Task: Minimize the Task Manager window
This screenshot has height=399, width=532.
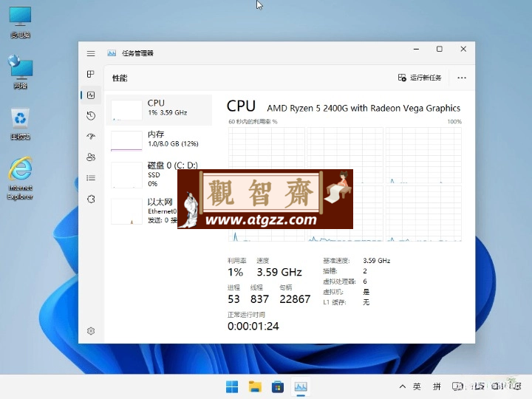Action: click(x=416, y=50)
